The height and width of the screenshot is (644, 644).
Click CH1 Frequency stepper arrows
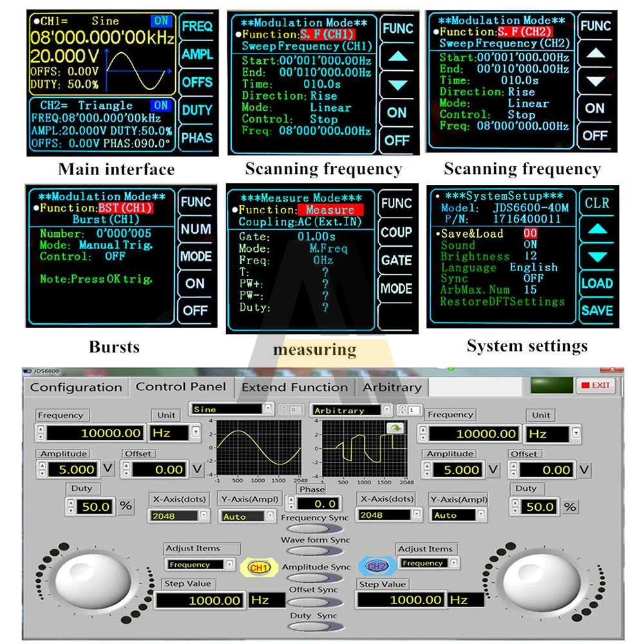(x=41, y=433)
